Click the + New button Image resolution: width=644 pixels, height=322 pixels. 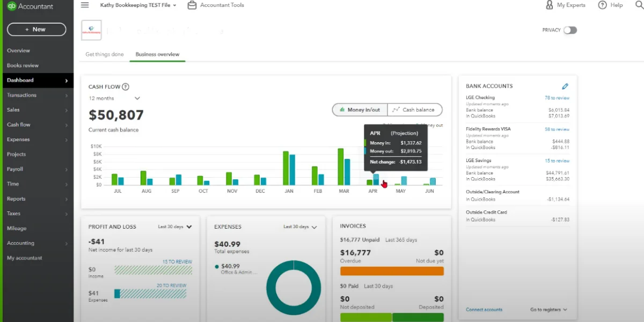(x=36, y=30)
